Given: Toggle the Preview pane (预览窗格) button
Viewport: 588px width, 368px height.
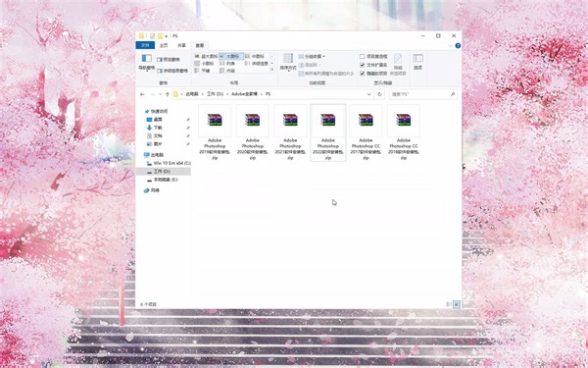Looking at the screenshot, I should [168, 59].
